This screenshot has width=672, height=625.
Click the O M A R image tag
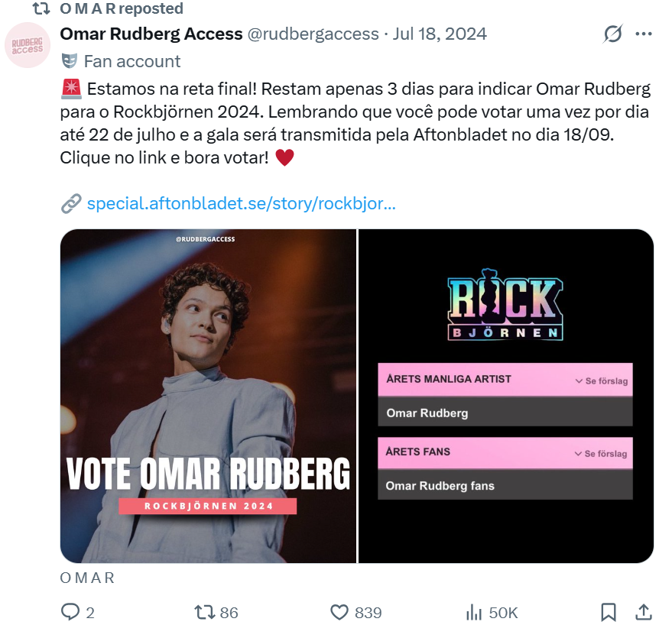tap(87, 578)
